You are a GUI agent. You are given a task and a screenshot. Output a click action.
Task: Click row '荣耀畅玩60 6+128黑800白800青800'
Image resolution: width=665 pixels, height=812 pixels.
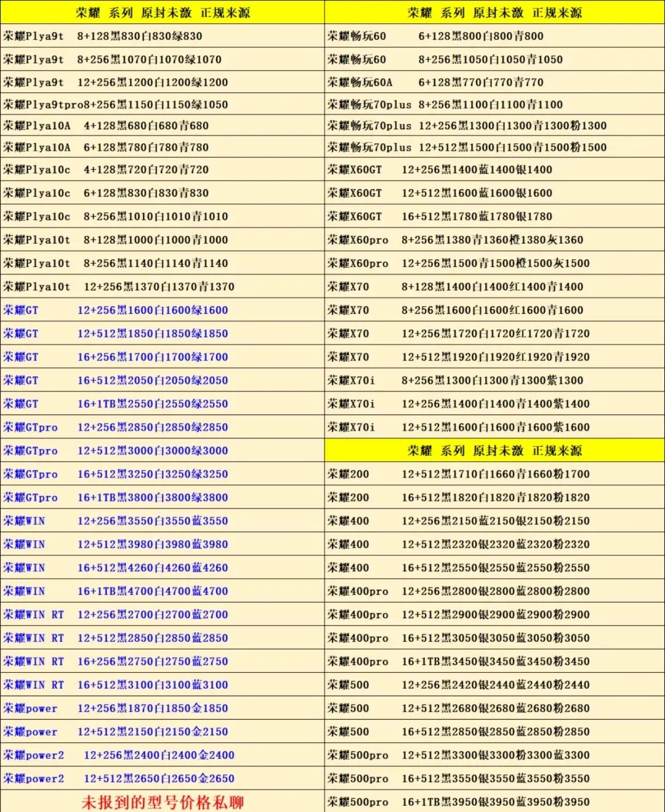[x=494, y=36]
